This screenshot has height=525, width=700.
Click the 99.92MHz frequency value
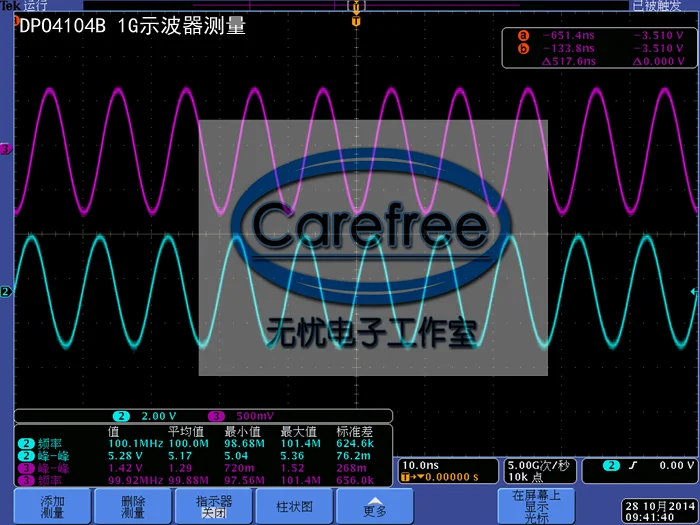136,480
